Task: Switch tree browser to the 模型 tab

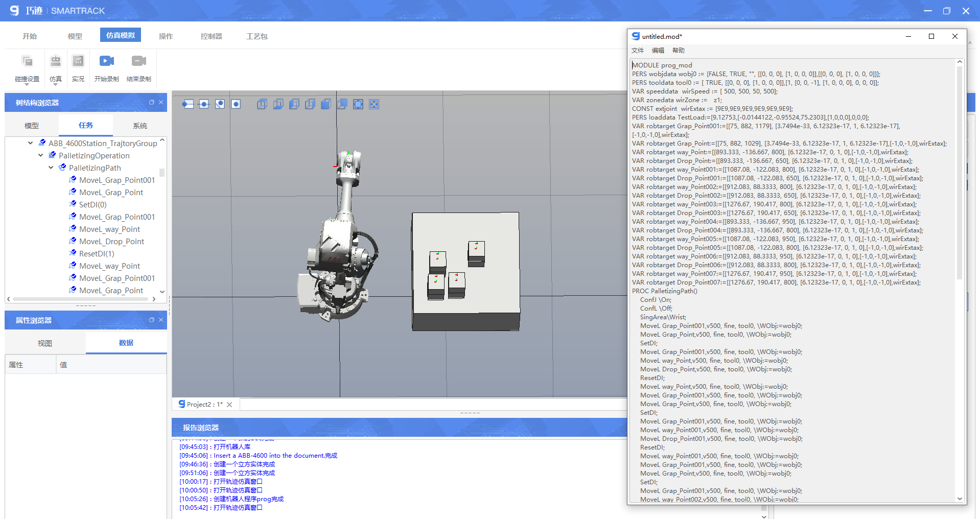Action: (x=32, y=126)
